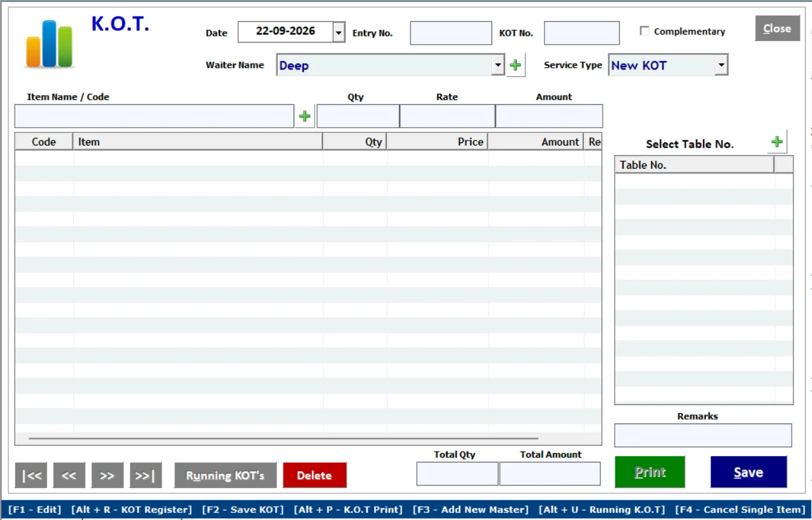Click the blue Save button

click(749, 472)
